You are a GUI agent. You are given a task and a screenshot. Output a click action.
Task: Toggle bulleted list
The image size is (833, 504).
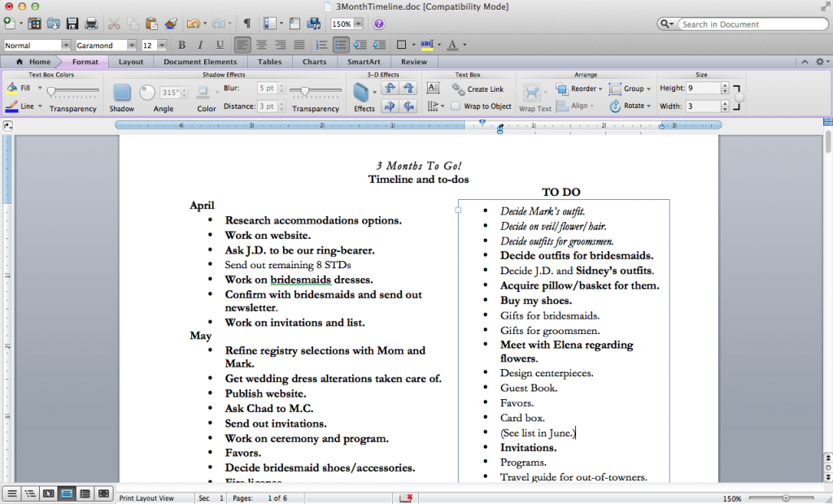tap(341, 46)
